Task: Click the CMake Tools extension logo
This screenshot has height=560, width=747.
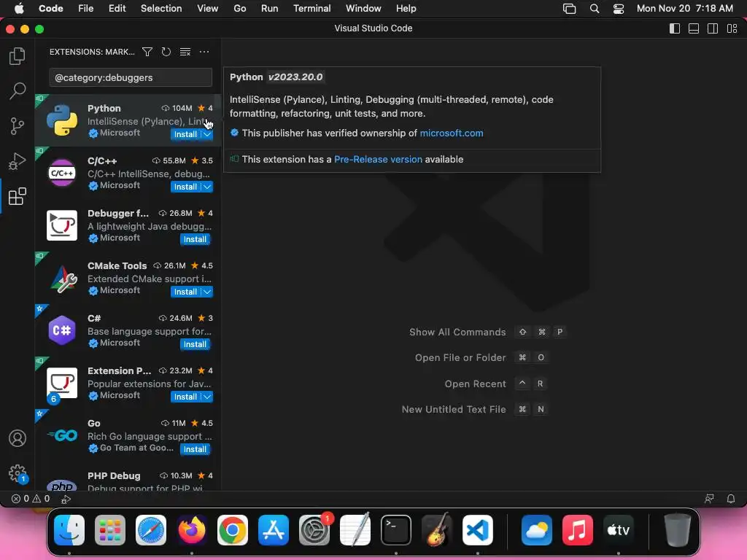Action: (62, 278)
